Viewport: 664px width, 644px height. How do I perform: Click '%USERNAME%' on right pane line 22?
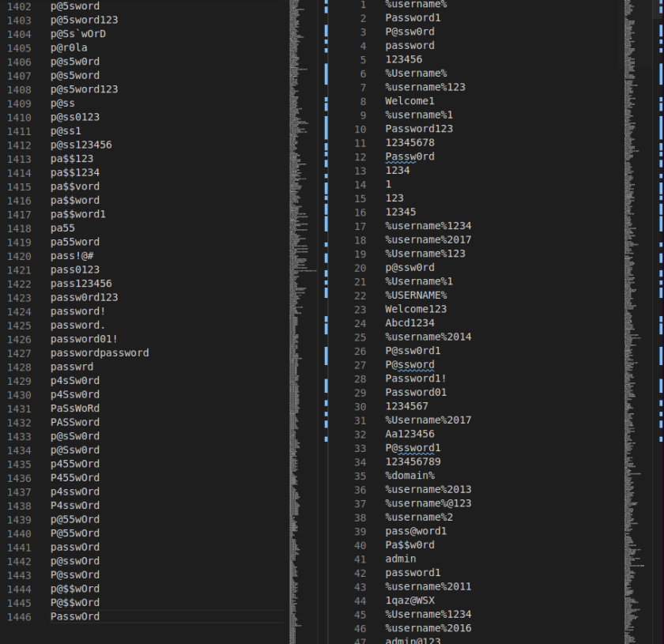point(416,296)
